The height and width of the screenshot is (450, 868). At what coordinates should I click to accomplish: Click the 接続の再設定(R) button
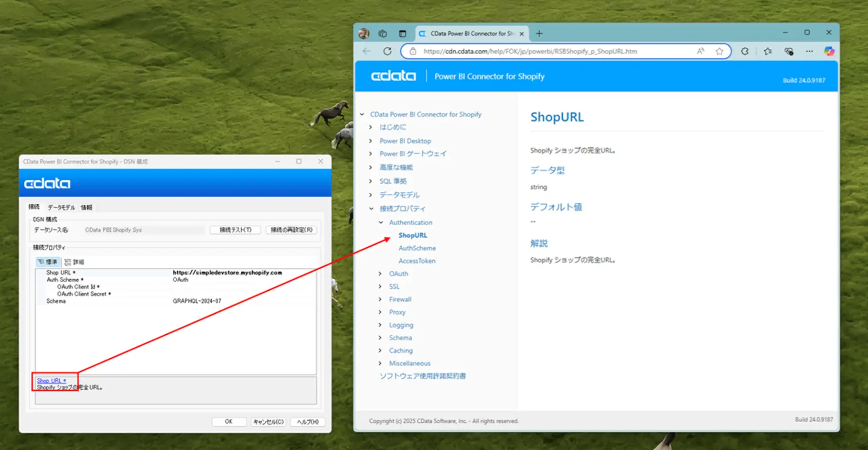coord(291,230)
